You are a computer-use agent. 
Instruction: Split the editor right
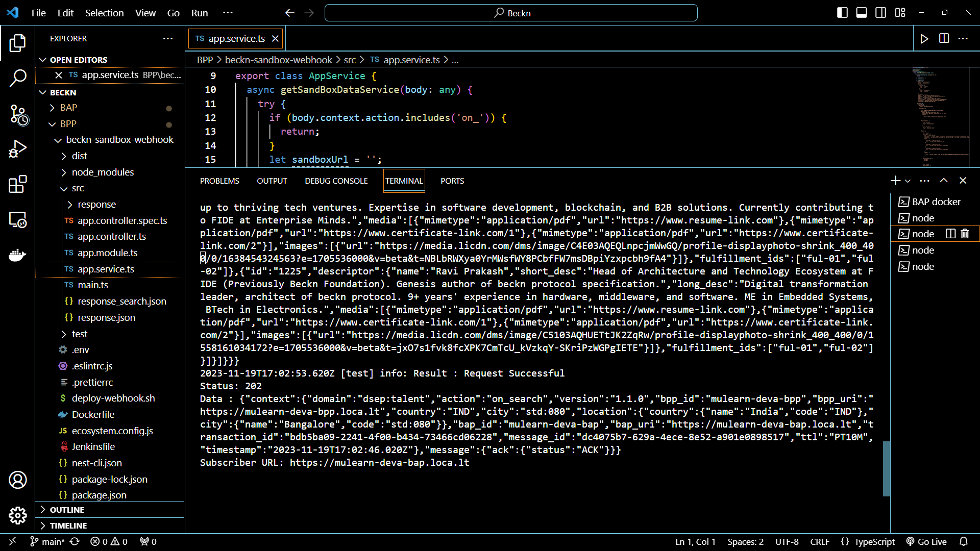(x=944, y=39)
